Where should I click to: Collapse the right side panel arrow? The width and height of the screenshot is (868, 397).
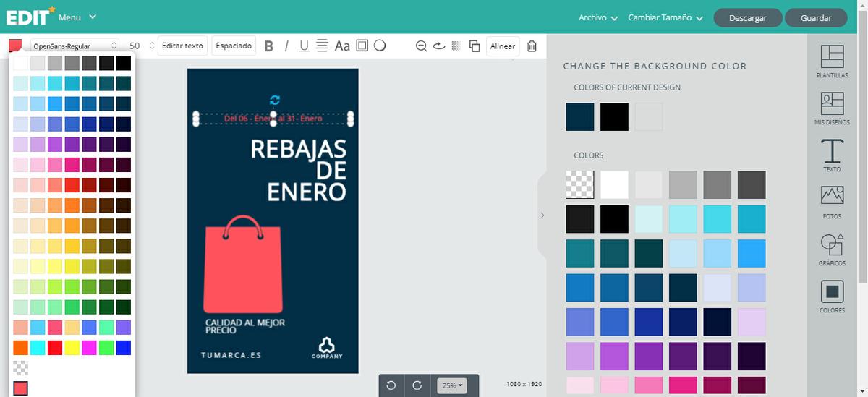(x=542, y=215)
